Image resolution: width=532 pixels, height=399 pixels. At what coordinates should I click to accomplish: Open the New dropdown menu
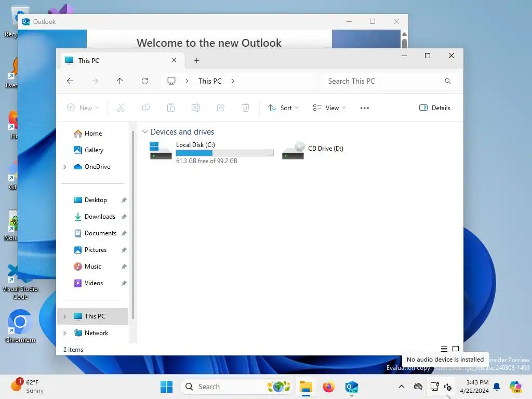coord(83,108)
